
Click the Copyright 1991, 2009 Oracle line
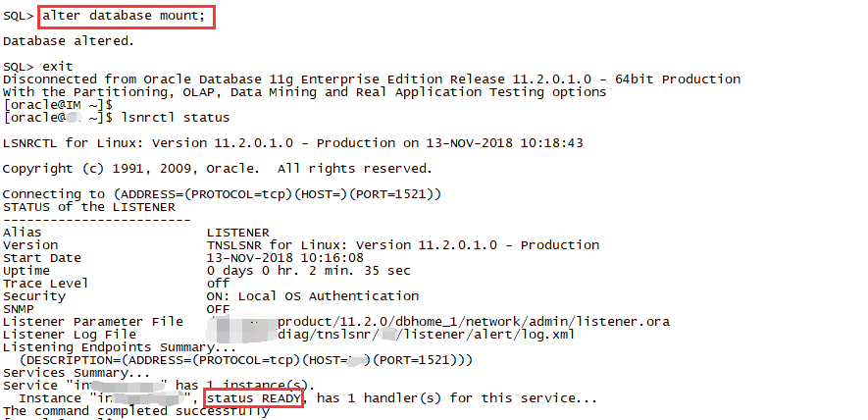click(218, 169)
